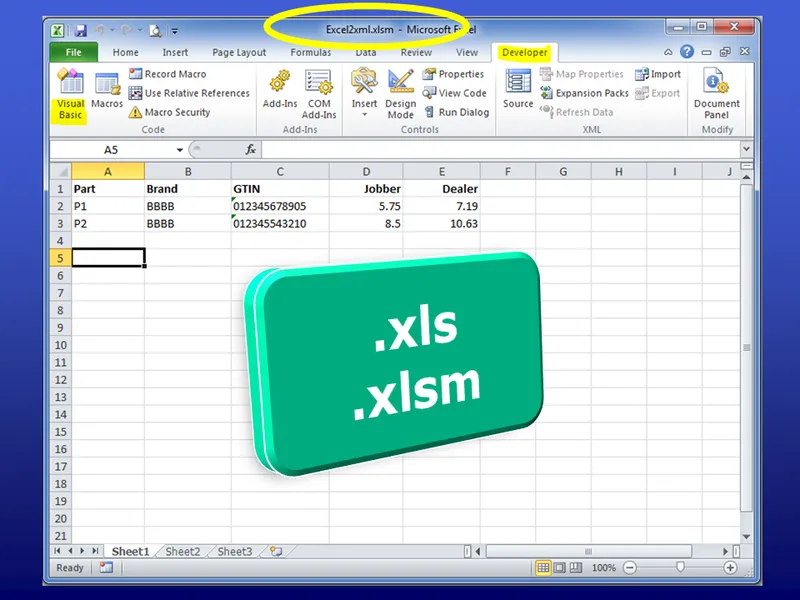Click the View Code icon
This screenshot has height=600, width=800.
point(455,93)
